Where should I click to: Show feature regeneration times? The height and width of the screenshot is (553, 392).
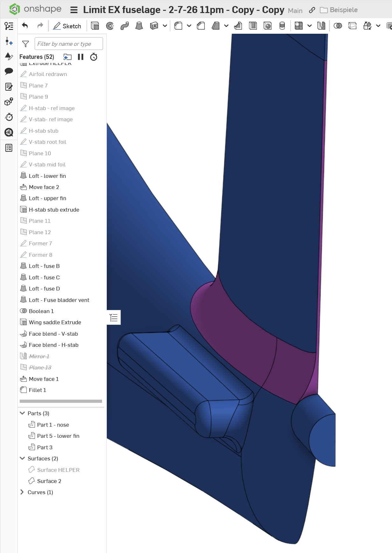click(94, 57)
